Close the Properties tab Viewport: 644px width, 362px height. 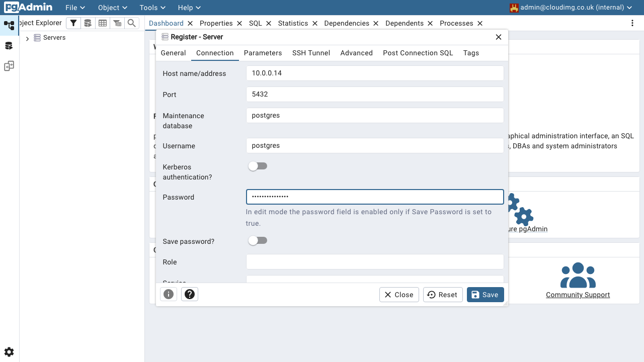pyautogui.click(x=239, y=23)
